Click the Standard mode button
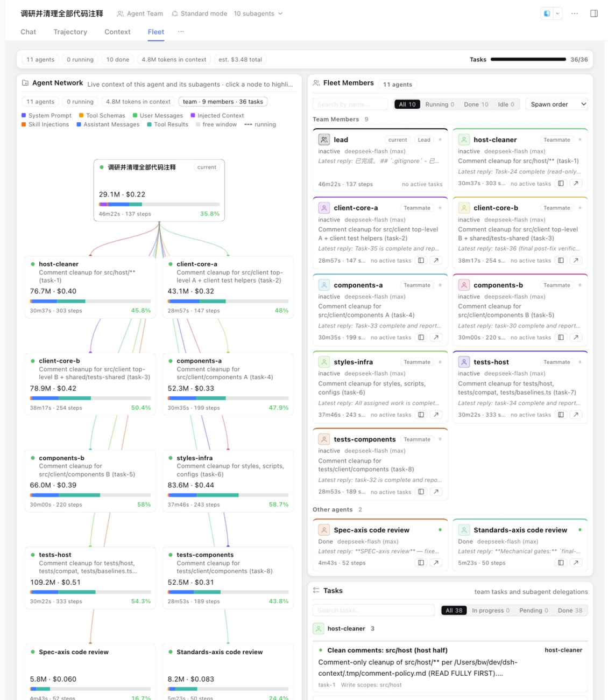608x700 pixels. coord(199,13)
